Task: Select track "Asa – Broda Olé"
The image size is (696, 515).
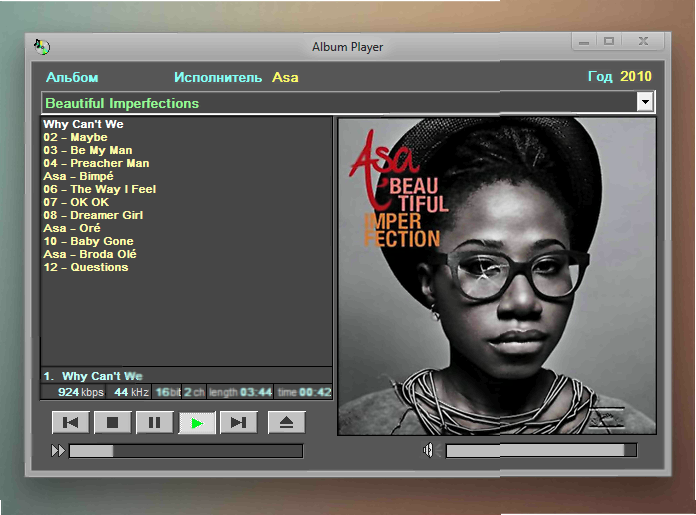Action: (90, 254)
